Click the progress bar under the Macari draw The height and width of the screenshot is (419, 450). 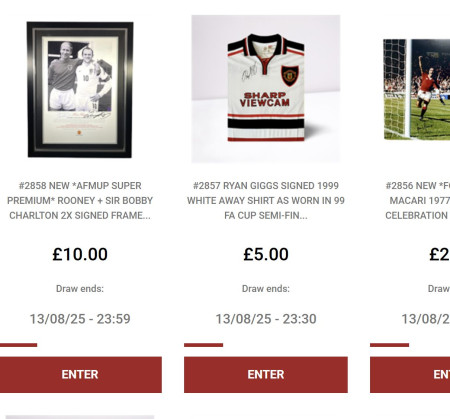pos(410,345)
